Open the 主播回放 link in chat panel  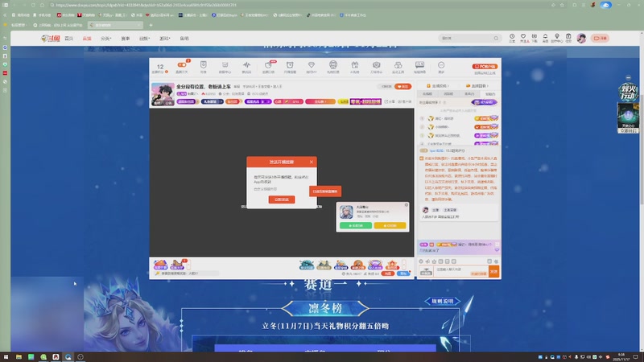477,86
